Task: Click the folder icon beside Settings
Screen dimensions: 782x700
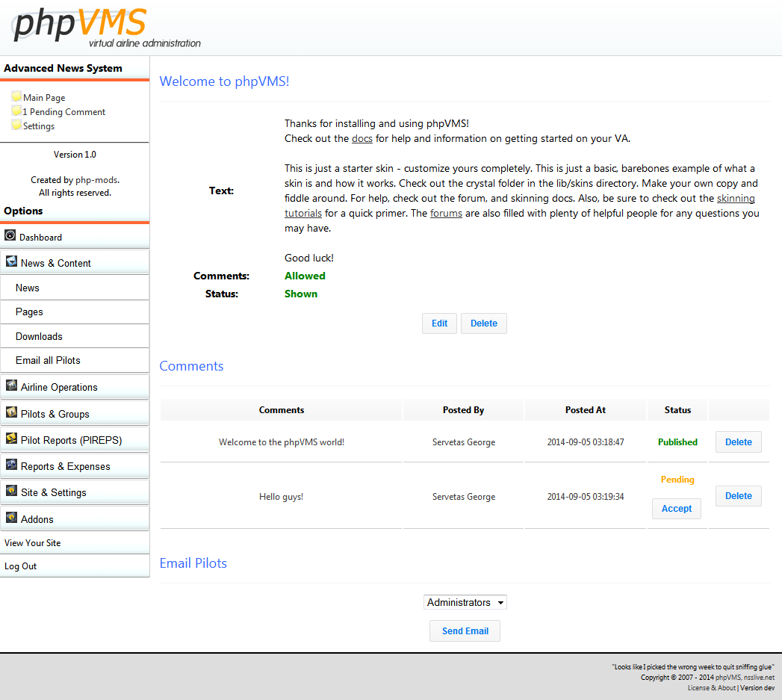Action: [x=16, y=124]
